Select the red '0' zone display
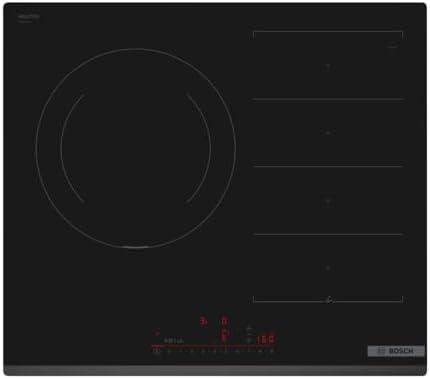The image size is (430, 379). pyautogui.click(x=224, y=322)
